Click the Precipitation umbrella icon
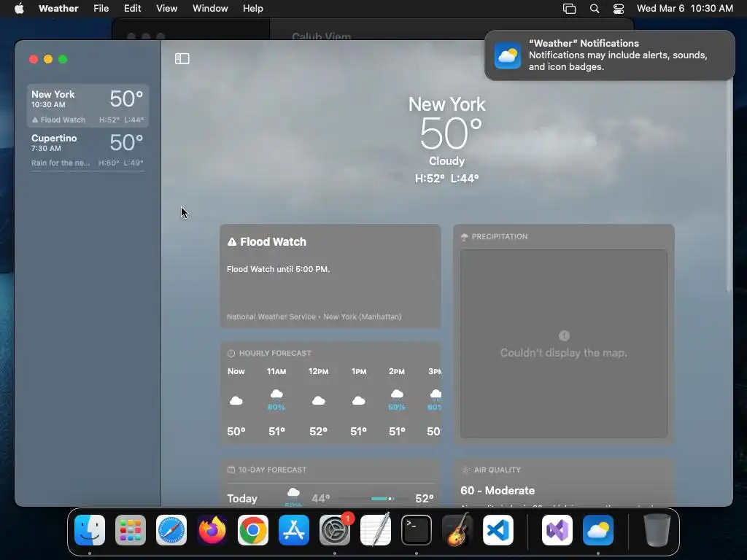Image resolution: width=747 pixels, height=560 pixels. coord(465,237)
